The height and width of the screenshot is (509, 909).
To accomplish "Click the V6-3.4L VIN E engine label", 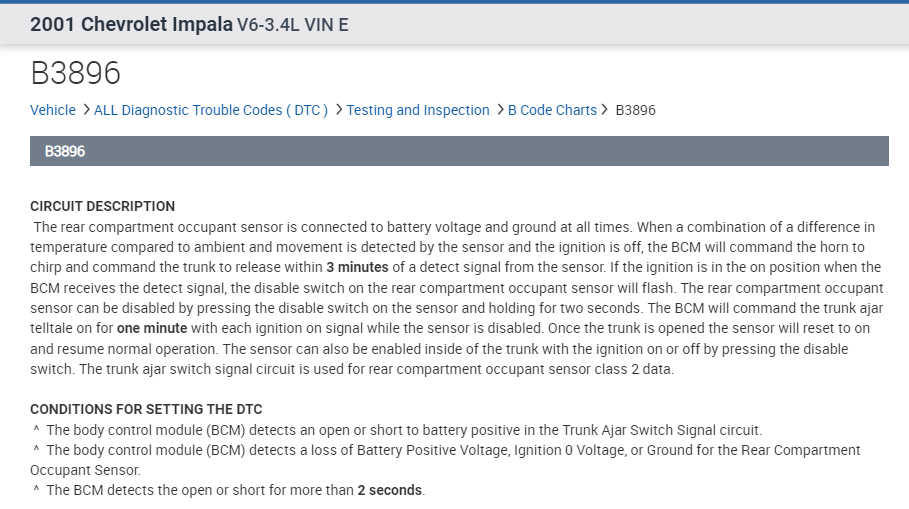I will (292, 25).
